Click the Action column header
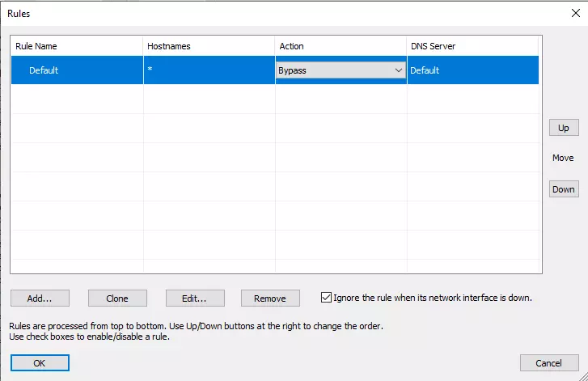 pos(341,46)
